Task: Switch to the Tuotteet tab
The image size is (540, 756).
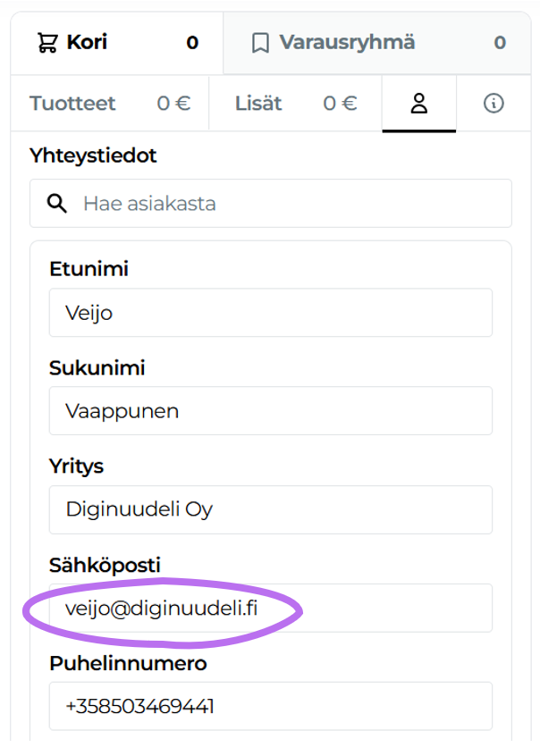Action: point(72,103)
